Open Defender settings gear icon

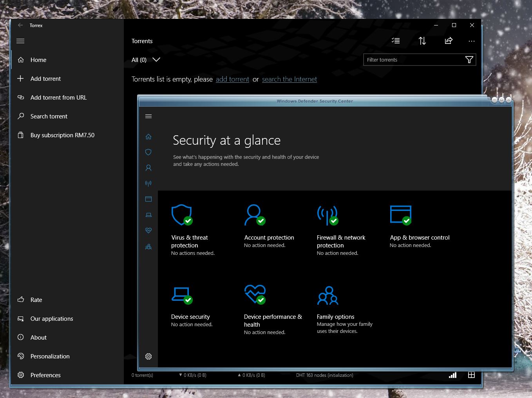(x=148, y=356)
